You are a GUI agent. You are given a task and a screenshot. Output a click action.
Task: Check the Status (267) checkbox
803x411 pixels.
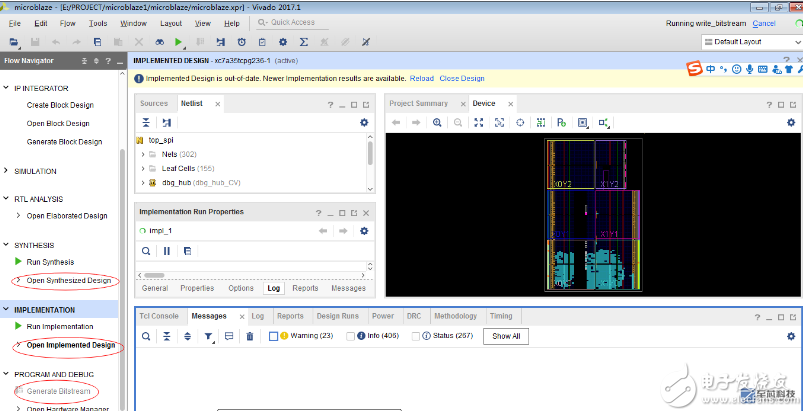(x=415, y=336)
